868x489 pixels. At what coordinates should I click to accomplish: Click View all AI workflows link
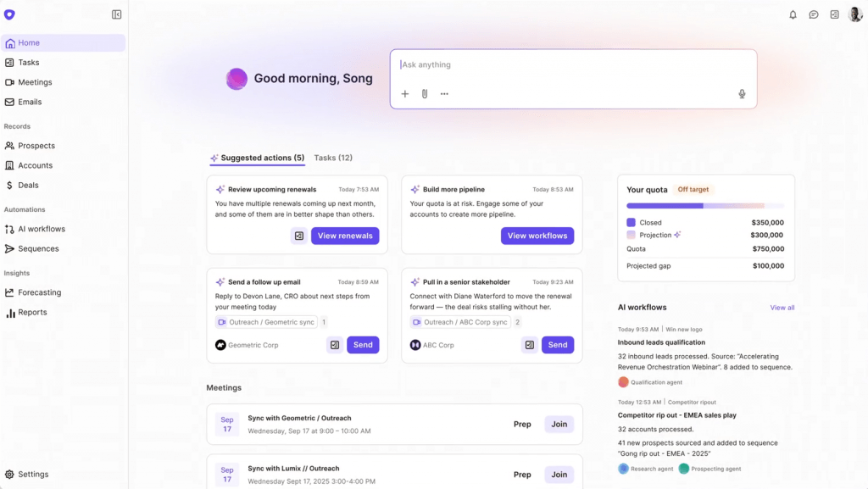pos(782,308)
